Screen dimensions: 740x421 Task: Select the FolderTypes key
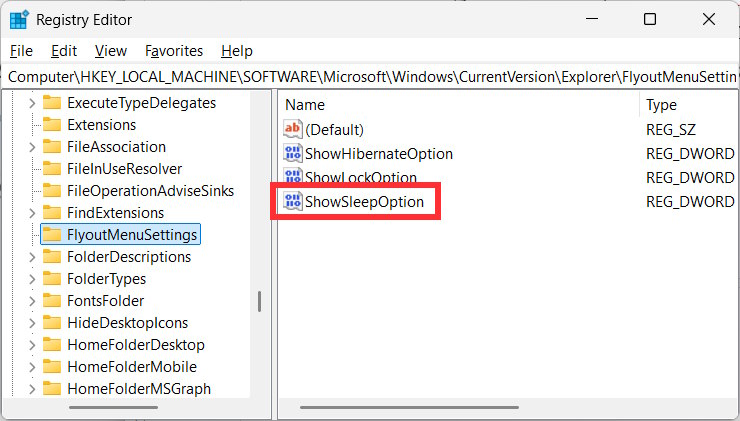[x=106, y=279]
